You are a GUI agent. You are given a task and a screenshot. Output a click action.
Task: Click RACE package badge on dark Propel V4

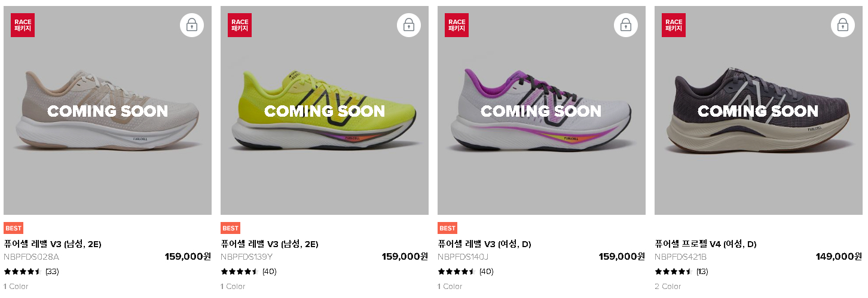coord(674,25)
